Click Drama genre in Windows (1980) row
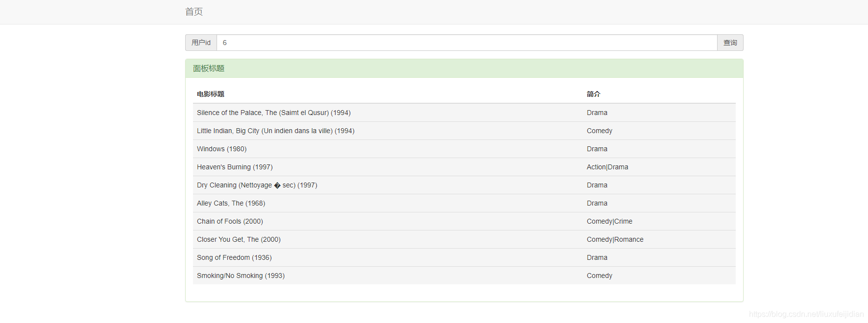 [x=597, y=149]
